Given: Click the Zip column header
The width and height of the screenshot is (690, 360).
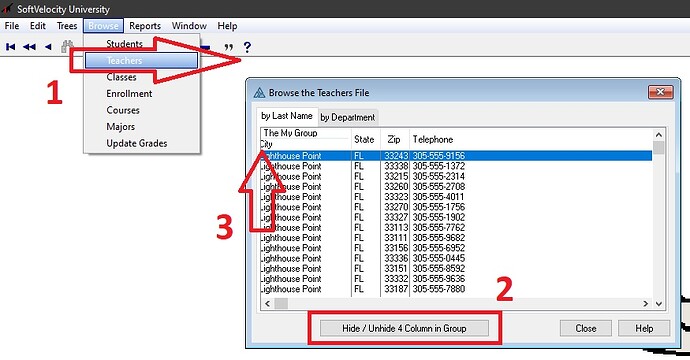Looking at the screenshot, I should (x=394, y=140).
